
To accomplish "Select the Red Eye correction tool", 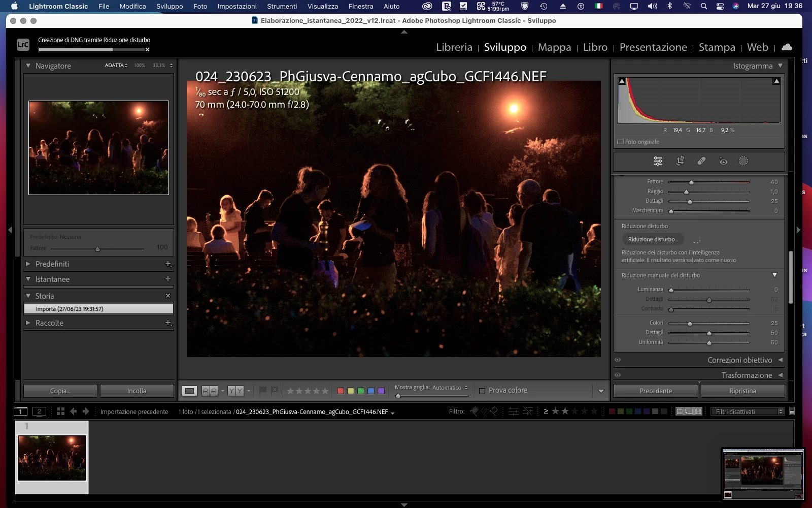I will pos(723,161).
